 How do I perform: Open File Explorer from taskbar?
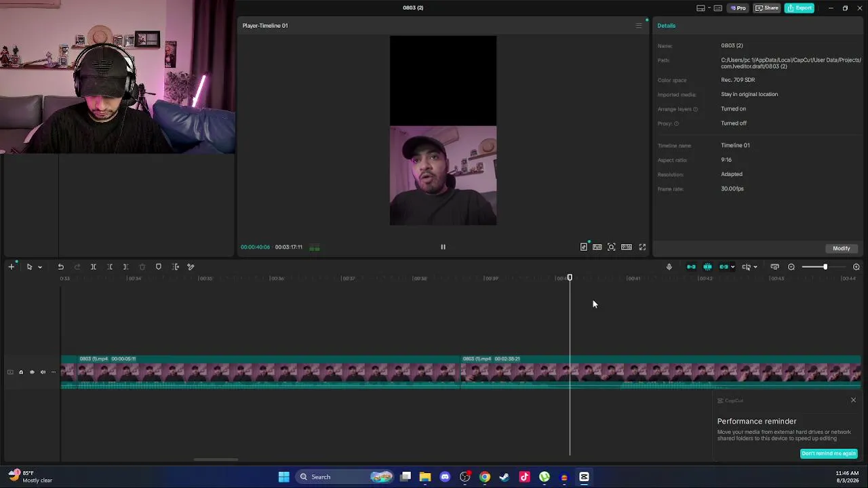(x=425, y=477)
